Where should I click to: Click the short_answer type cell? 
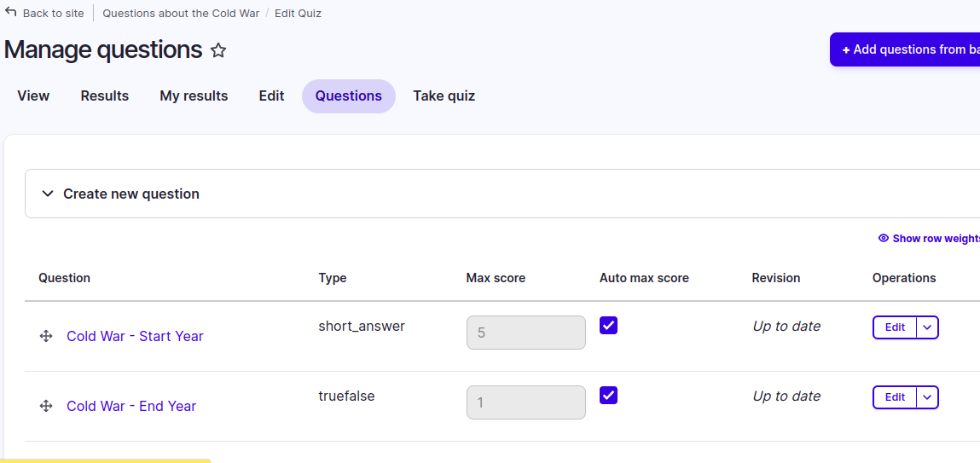coord(362,326)
